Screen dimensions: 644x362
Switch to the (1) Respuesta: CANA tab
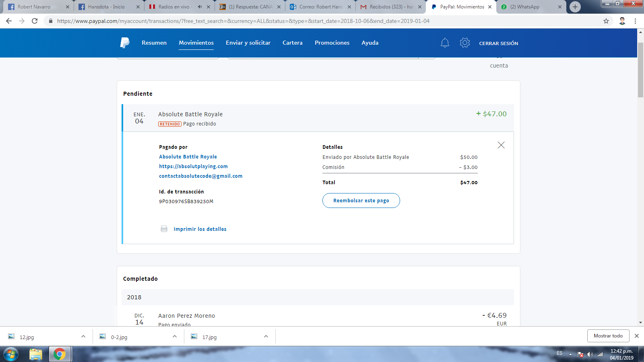250,7
